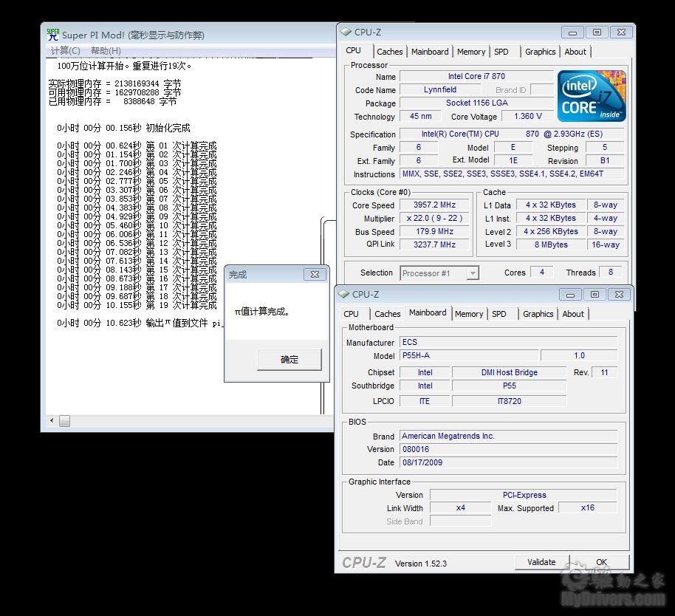
Task: Expand the Processor #1 selection dropdown
Action: point(473,273)
